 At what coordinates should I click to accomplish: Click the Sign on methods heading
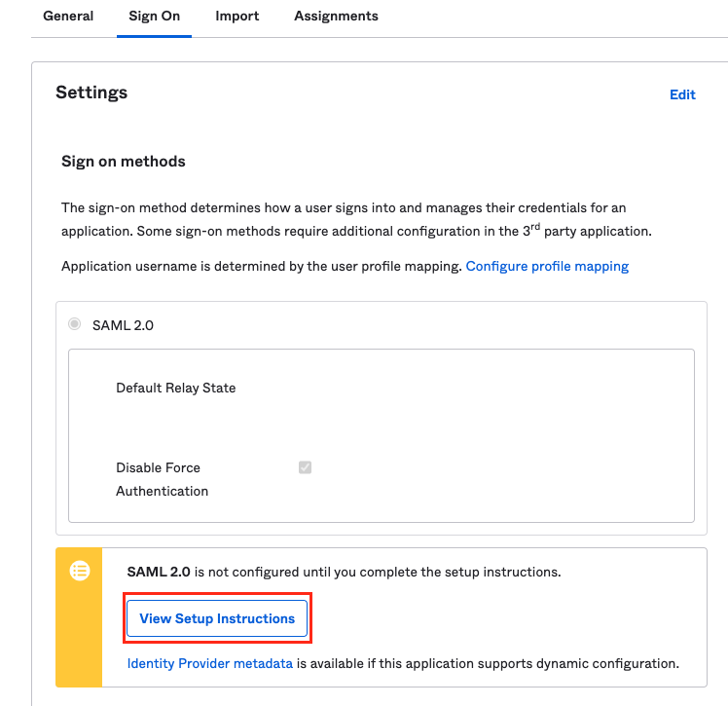(123, 161)
